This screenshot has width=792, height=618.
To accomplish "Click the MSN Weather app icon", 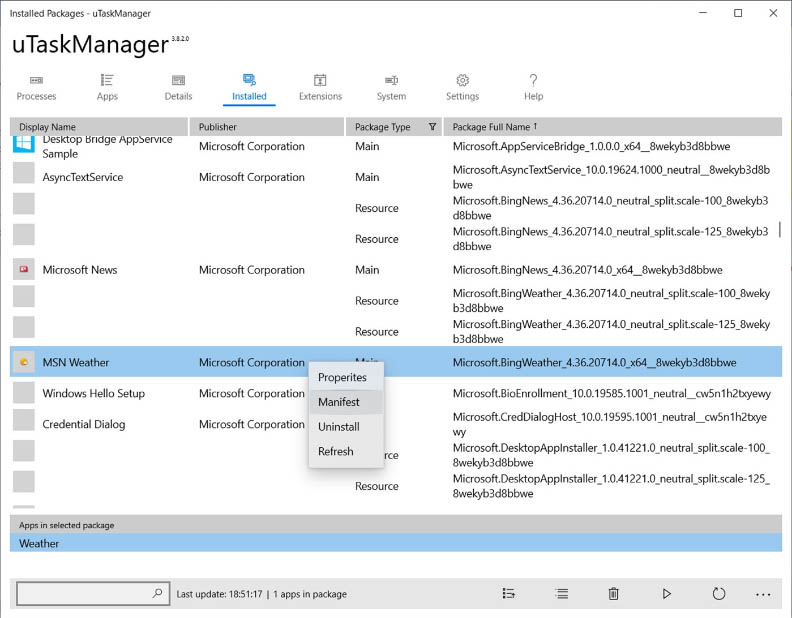I will (x=24, y=362).
